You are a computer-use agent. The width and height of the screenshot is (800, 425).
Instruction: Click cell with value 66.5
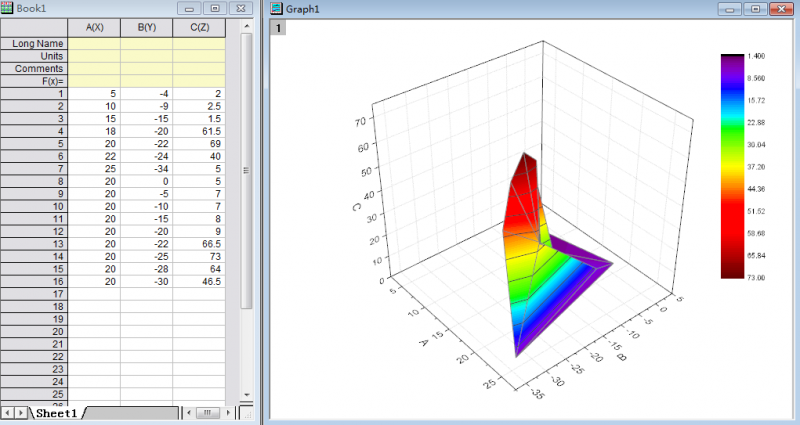click(x=199, y=244)
